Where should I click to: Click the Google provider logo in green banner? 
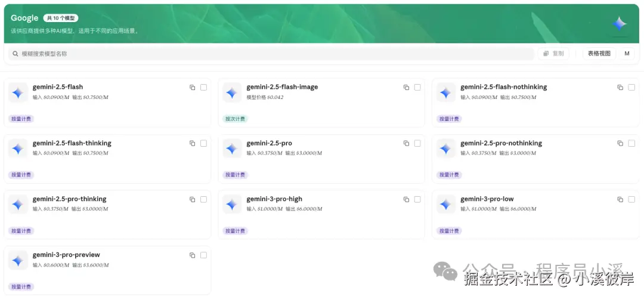click(x=620, y=24)
